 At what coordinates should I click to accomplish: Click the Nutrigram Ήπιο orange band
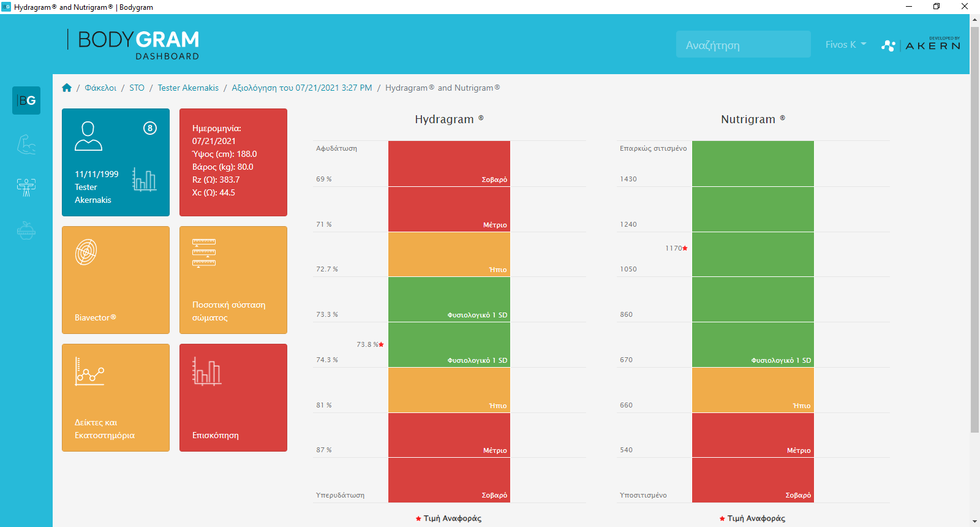click(x=753, y=390)
